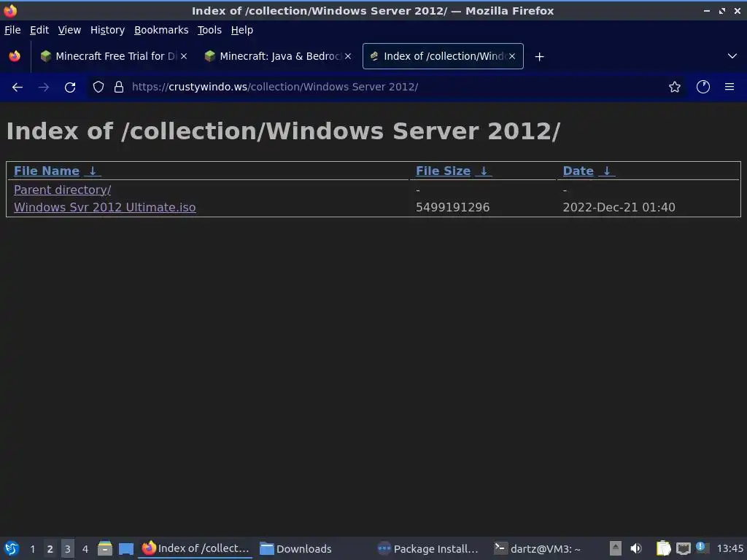The image size is (747, 560).
Task: Open the Lubuntu start menu
Action: click(x=12, y=548)
